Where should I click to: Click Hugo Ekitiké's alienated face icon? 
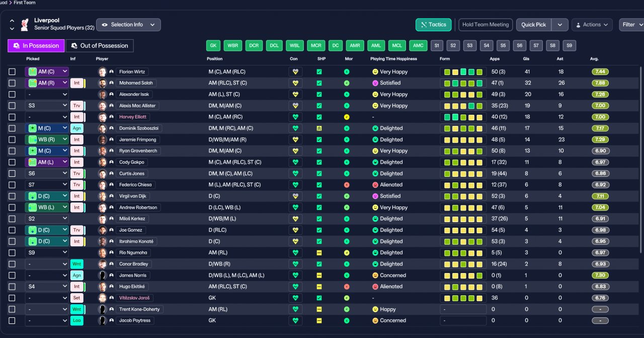coord(375,287)
